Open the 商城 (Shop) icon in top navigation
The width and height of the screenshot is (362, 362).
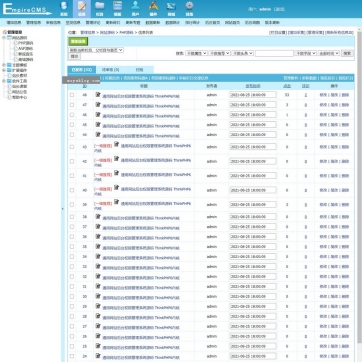coord(171,9)
